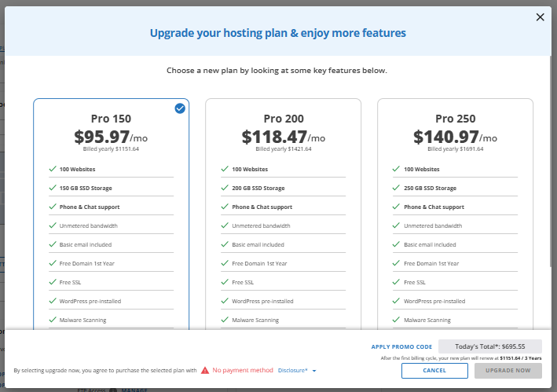Click the $118.47/mo price text
This screenshot has width=557, height=392.
click(x=284, y=137)
